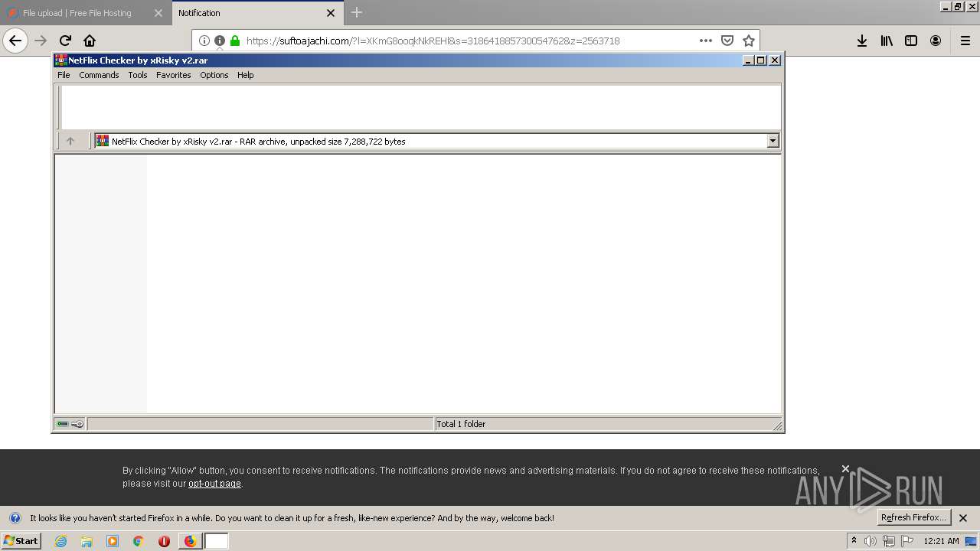Open the opt-out page link
The image size is (980, 551).
click(214, 484)
